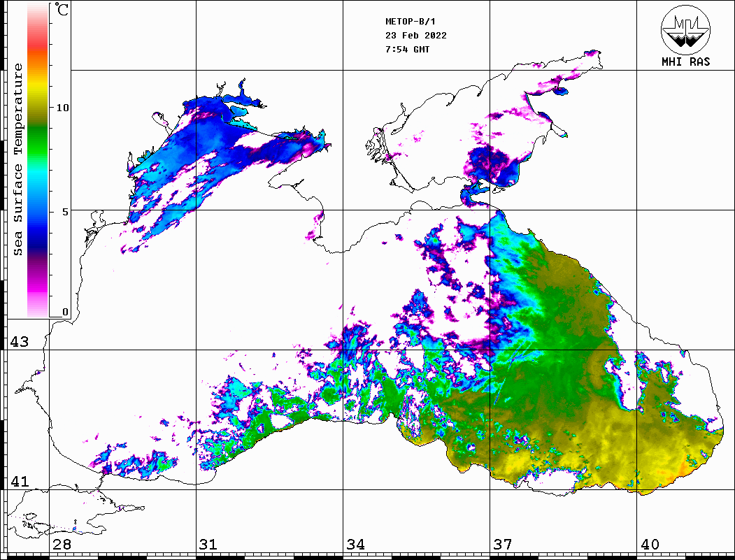This screenshot has width=735, height=560.
Task: Click the '23 Feb 2022' date text
Action: [x=416, y=36]
